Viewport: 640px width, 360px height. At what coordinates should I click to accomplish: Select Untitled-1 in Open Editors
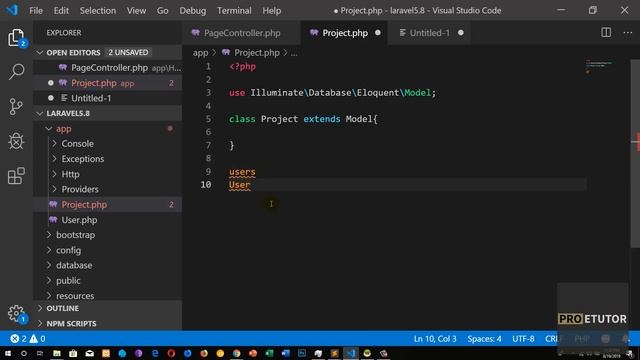[108, 98]
